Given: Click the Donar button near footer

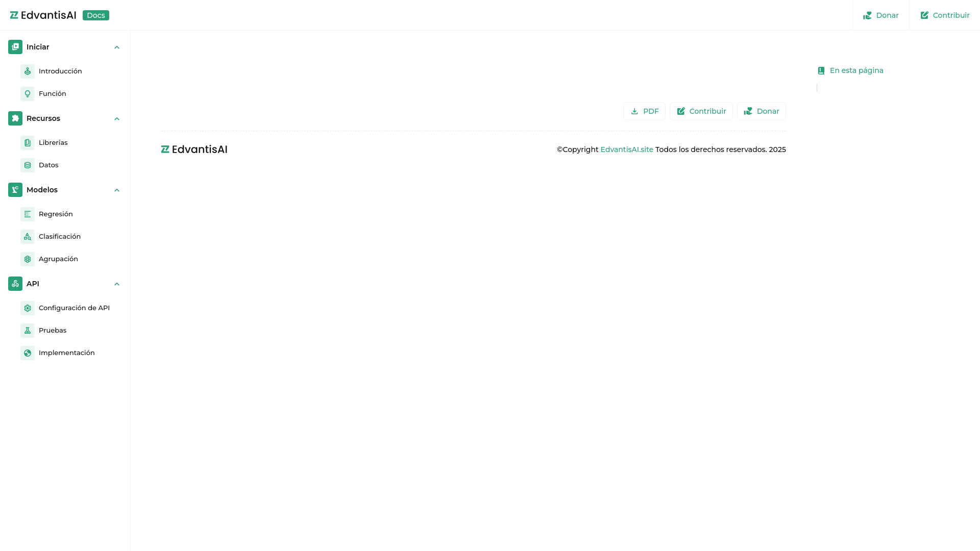Looking at the screenshot, I should tap(762, 111).
